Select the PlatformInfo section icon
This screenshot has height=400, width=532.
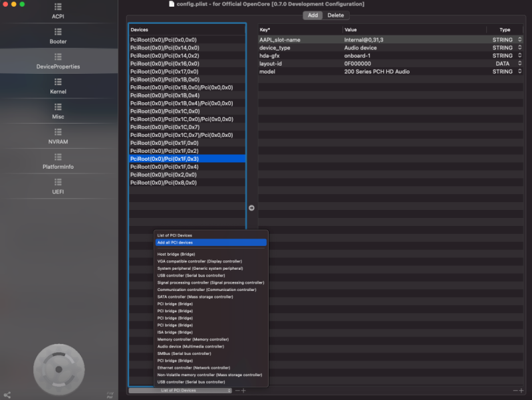[59, 157]
